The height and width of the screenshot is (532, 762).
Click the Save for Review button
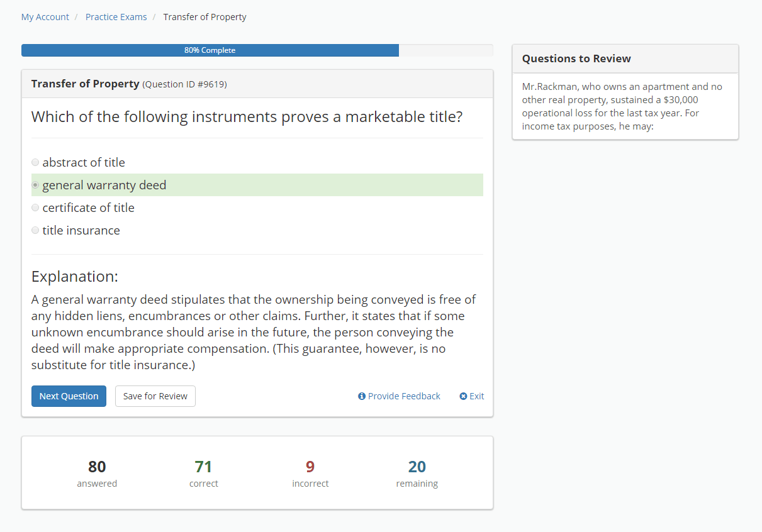click(x=155, y=396)
